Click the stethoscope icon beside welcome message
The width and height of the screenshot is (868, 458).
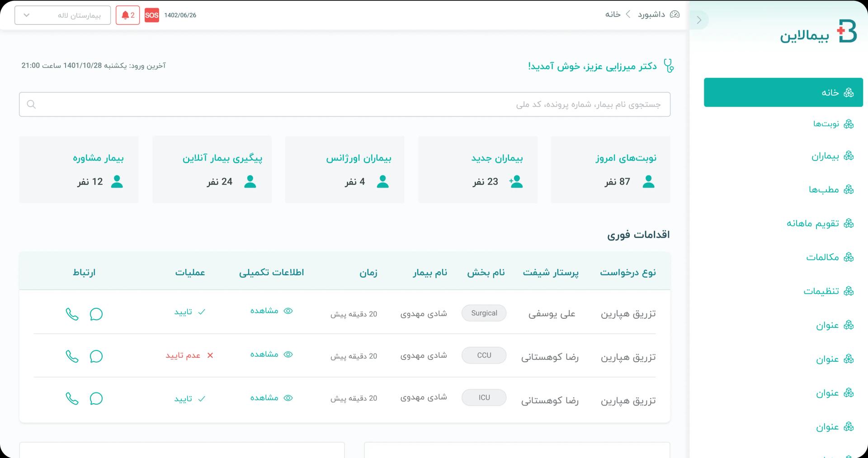point(668,66)
